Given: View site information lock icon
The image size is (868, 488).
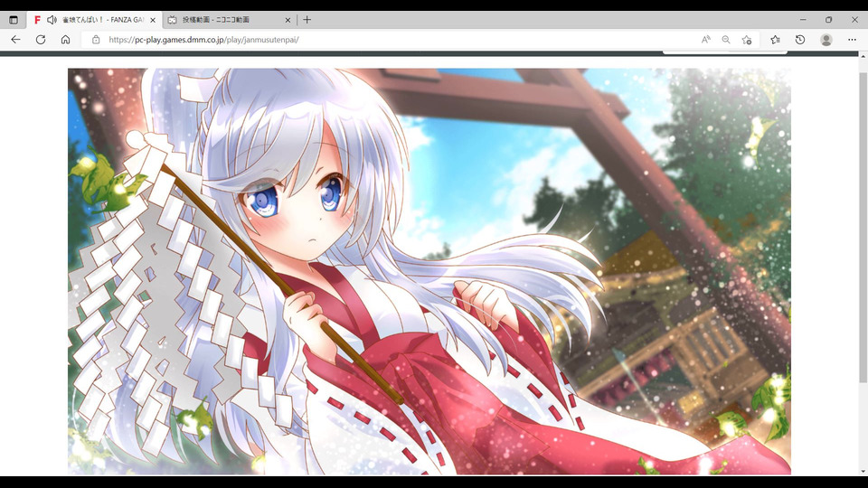Looking at the screenshot, I should coord(96,40).
